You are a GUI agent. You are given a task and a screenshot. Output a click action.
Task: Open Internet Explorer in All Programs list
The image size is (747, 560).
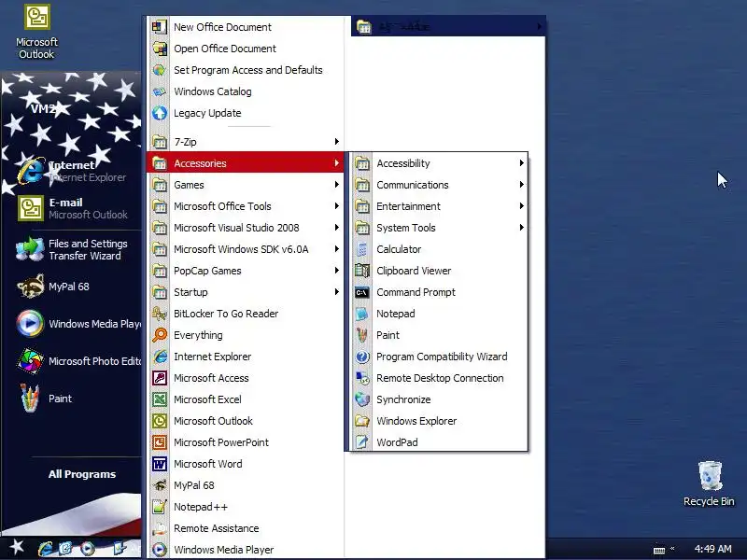point(246,357)
